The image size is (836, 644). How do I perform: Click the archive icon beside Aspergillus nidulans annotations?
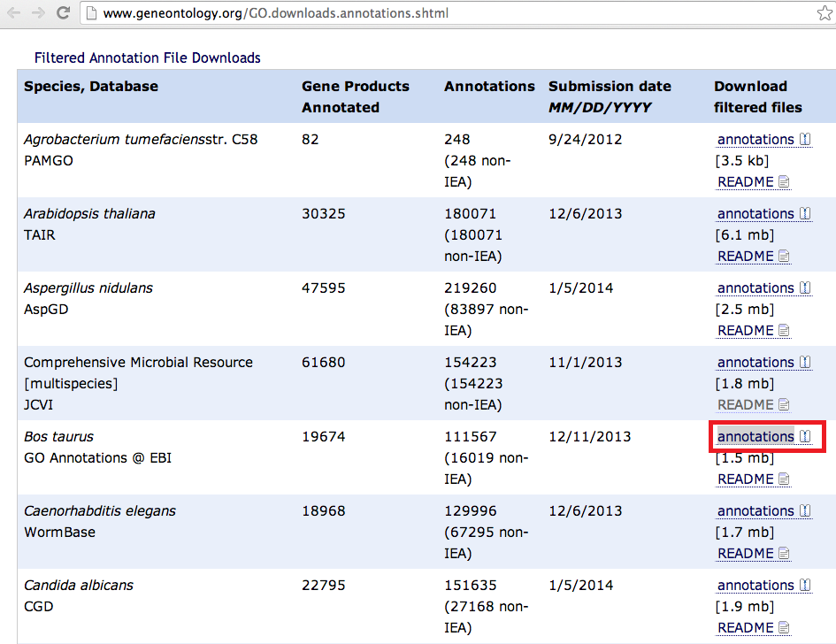[805, 288]
